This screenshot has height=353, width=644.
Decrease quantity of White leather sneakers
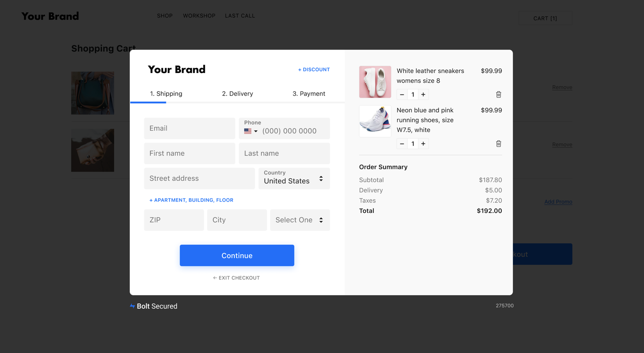click(x=402, y=94)
